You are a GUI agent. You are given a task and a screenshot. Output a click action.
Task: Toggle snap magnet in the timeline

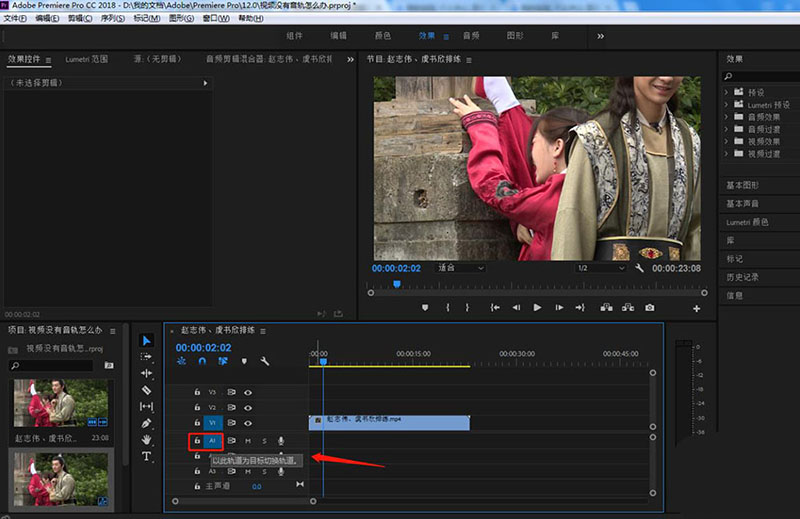click(x=202, y=361)
